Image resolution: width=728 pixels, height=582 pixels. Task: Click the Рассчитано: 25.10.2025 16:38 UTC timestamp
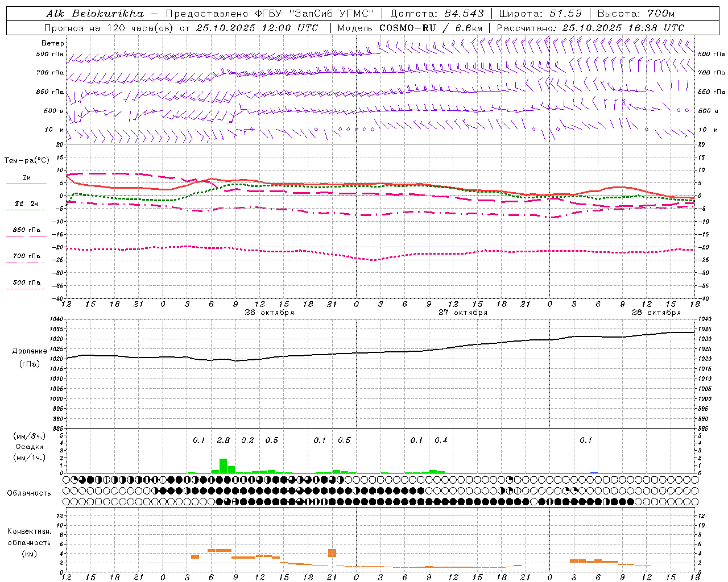pyautogui.click(x=590, y=28)
